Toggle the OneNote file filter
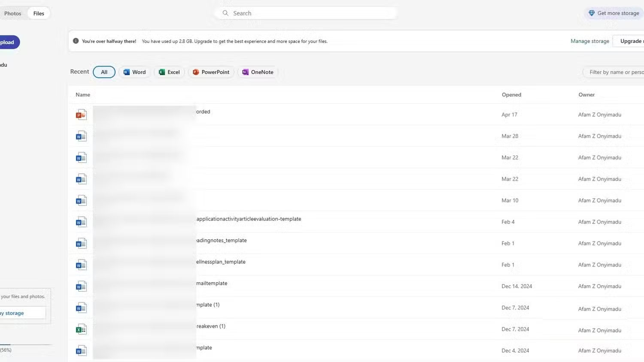Image resolution: width=644 pixels, height=362 pixels. point(257,72)
